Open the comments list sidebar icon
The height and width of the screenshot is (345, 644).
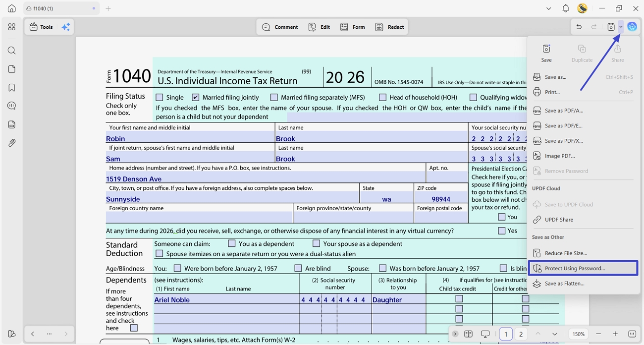click(x=11, y=106)
